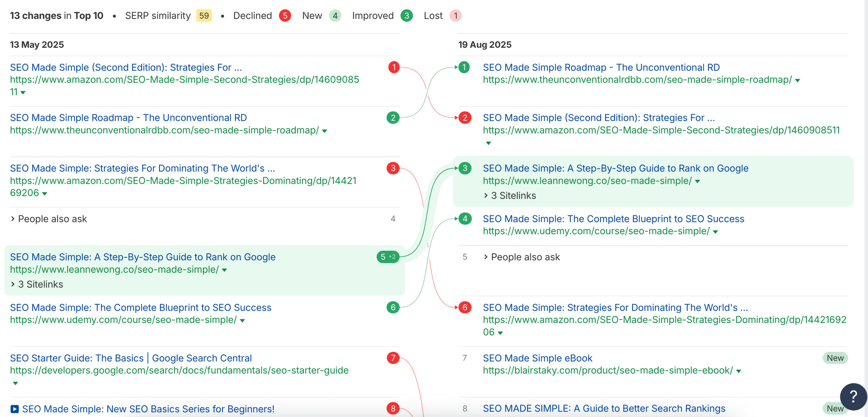Click the green position 6 badge under 13 May 2025
The image size is (868, 417).
(393, 307)
